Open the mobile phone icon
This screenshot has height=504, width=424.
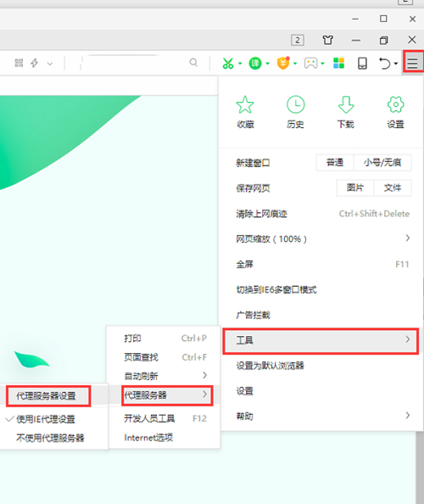(362, 64)
